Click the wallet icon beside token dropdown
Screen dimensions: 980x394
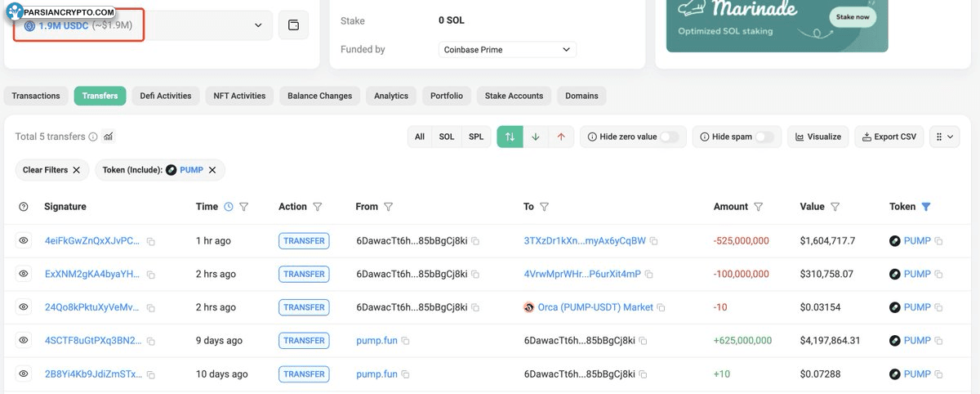293,25
